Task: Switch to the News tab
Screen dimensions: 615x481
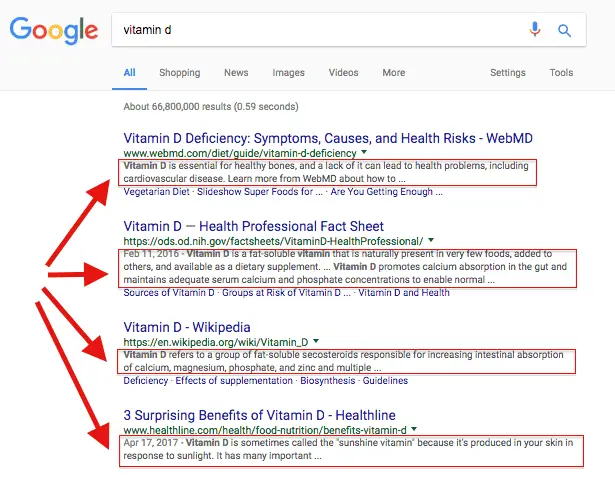Action: tap(236, 73)
